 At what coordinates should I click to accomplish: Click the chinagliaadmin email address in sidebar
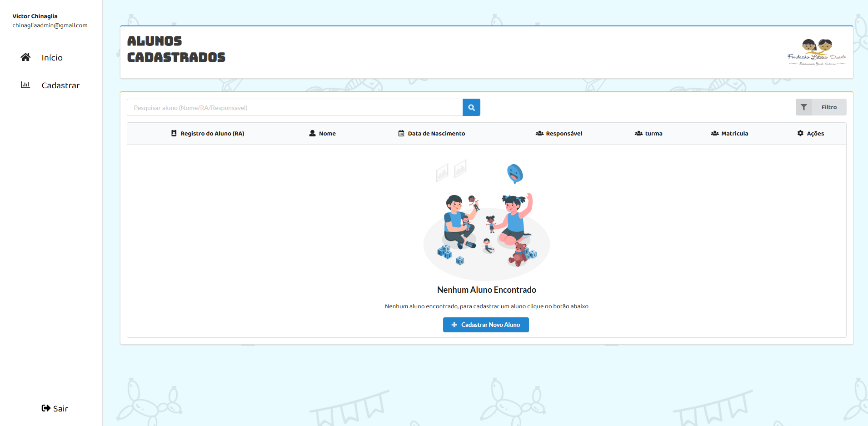(50, 25)
